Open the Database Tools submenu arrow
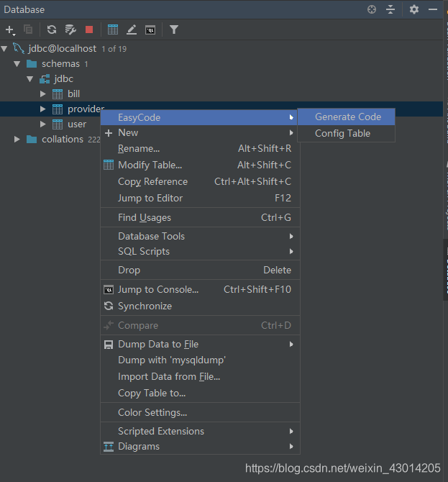 coord(291,236)
